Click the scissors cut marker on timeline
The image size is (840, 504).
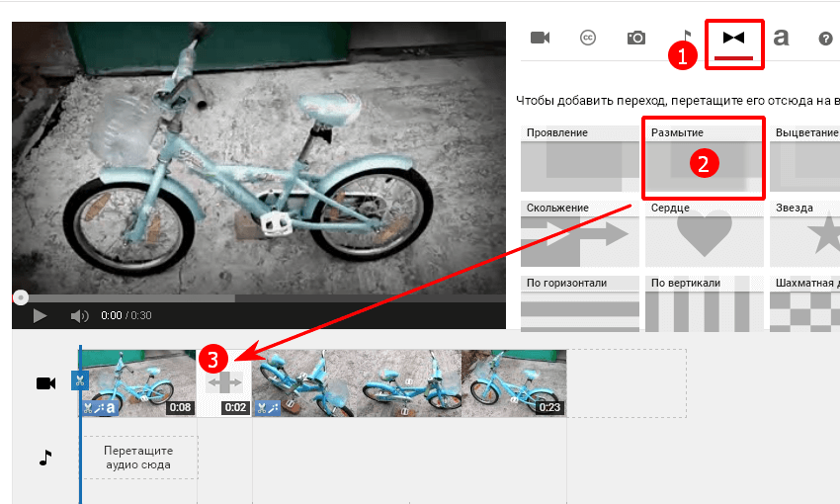80,380
